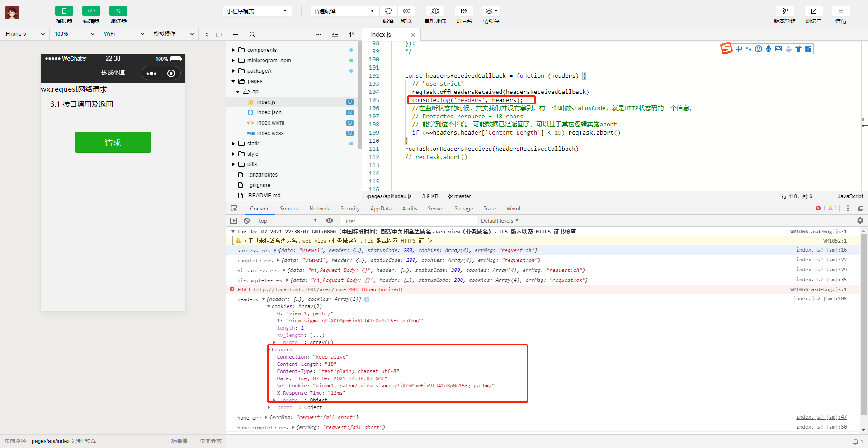Screen dimensions: 868x448
Task: Click the 复制 link in status bar
Action: tap(77, 441)
